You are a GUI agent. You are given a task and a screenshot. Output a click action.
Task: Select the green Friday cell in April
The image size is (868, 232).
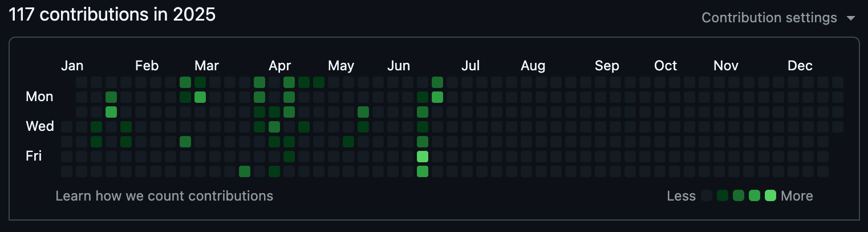click(x=289, y=156)
